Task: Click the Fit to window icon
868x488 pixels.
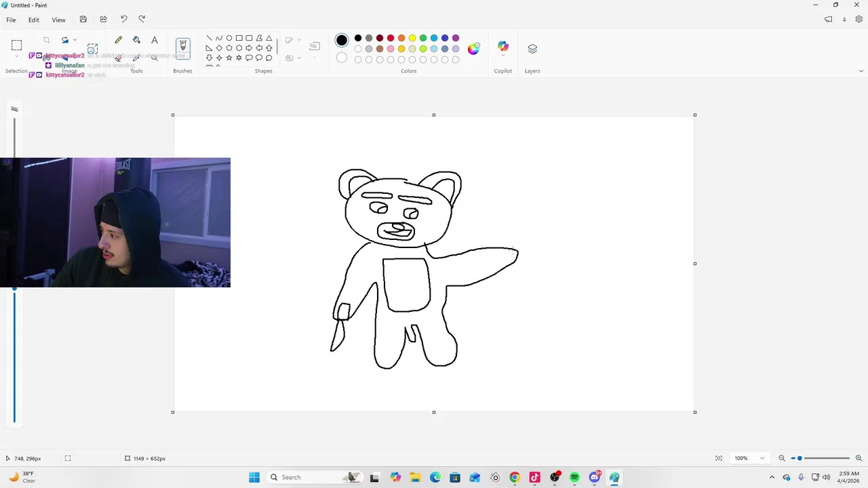Action: tap(719, 458)
